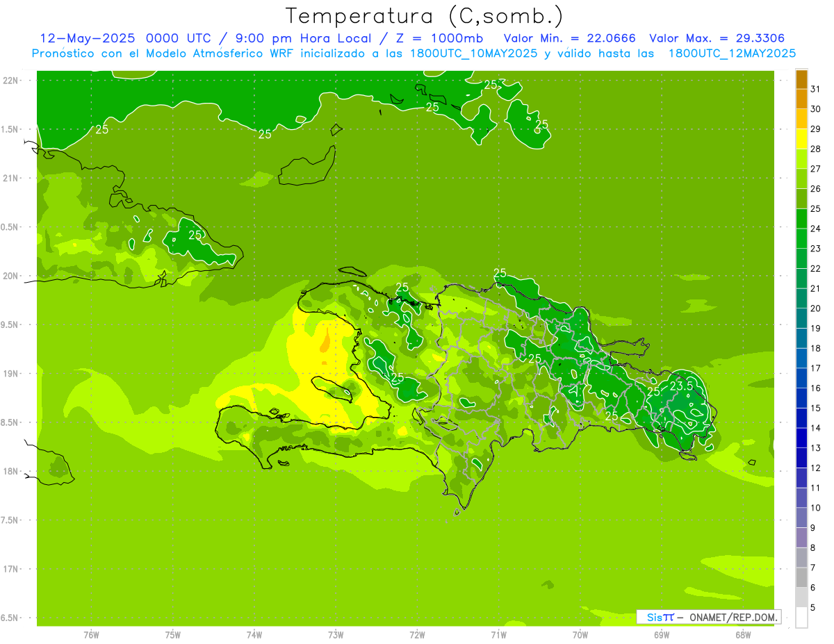Click the "22N" latitude label

[10, 81]
